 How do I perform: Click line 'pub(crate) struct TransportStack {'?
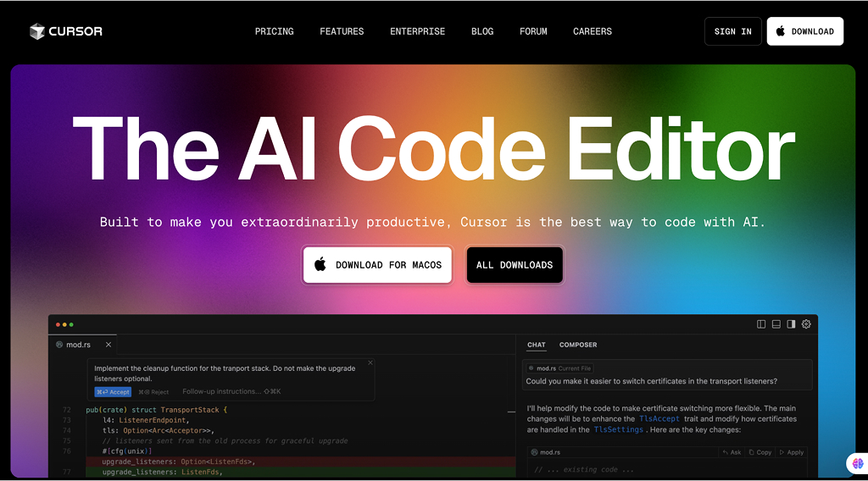point(157,410)
